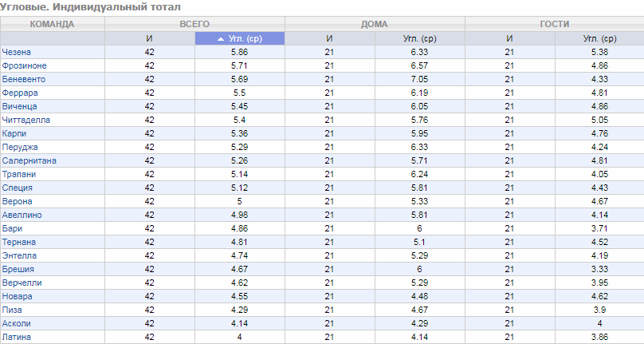Follow the Верона team link
The image size is (644, 344).
pyautogui.click(x=17, y=201)
